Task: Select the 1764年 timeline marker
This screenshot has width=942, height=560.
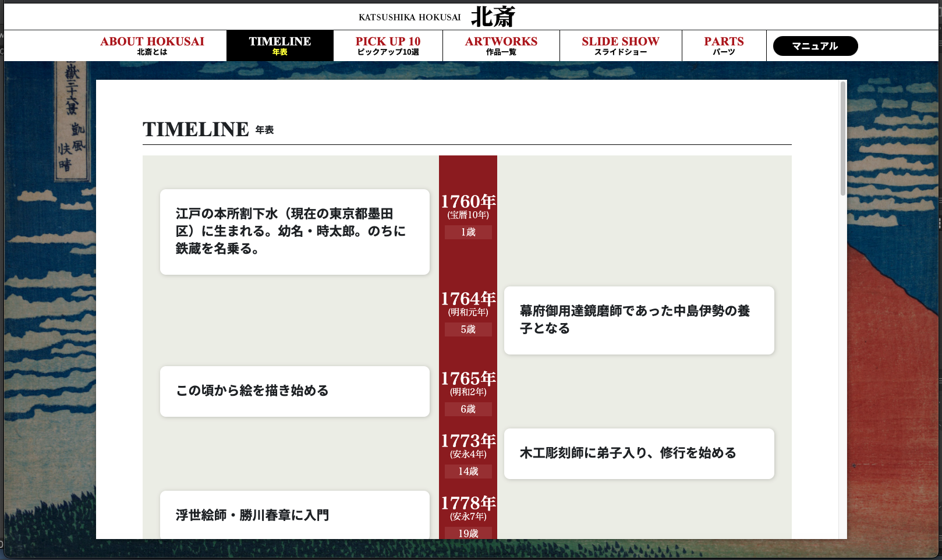Action: point(468,299)
